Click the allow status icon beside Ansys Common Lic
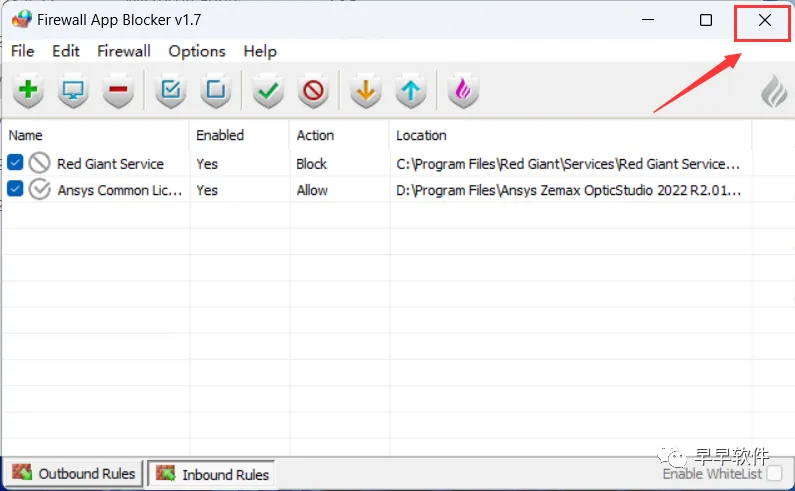 point(39,190)
